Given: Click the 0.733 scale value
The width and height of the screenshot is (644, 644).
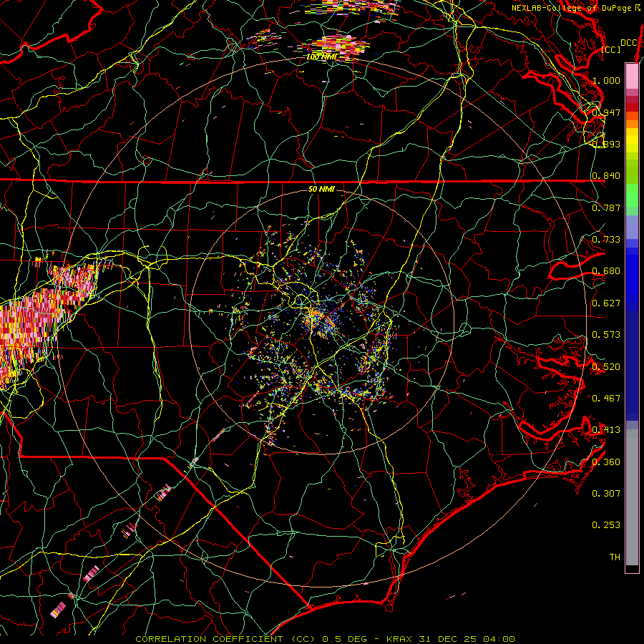Looking at the screenshot, I should [x=606, y=240].
